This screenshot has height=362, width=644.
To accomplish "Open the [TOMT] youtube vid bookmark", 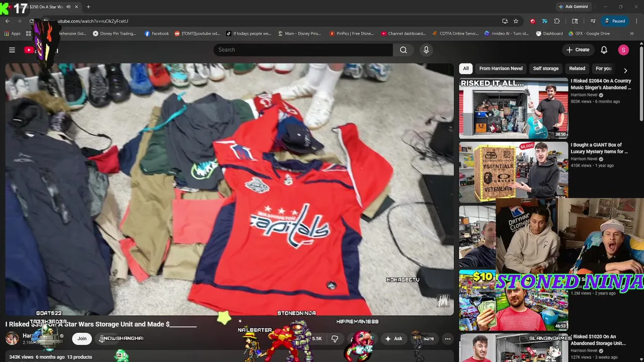I will pos(197,34).
